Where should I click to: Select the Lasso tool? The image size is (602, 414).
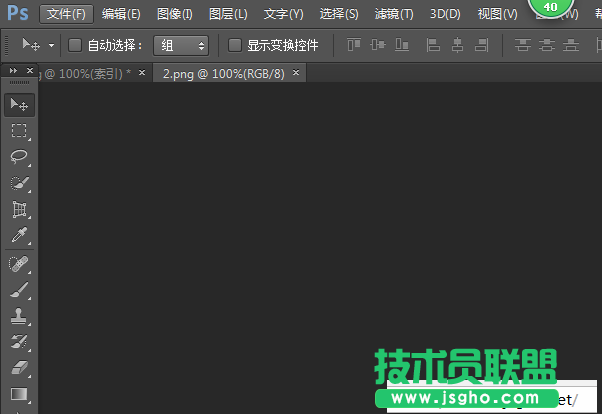19,157
